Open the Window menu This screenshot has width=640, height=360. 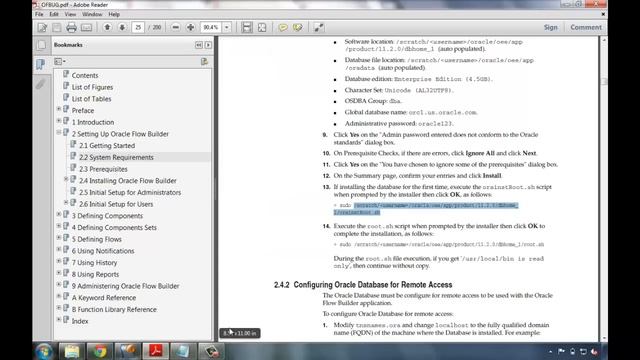[92, 14]
